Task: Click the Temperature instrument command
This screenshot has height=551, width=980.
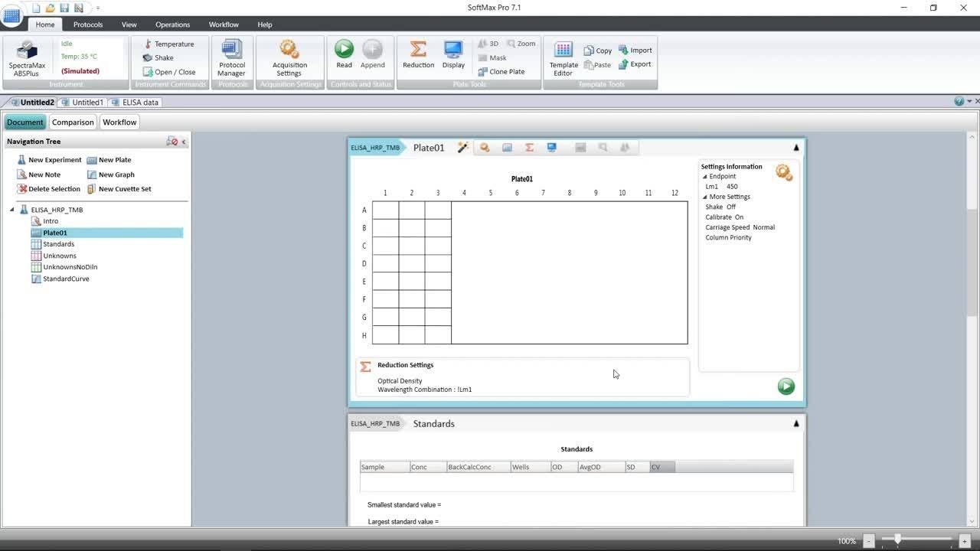Action: click(x=168, y=44)
